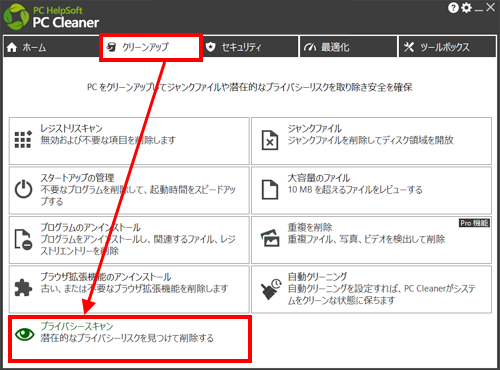500x370 pixels.
Task: Open 自動クリーニング title
Action: (317, 277)
